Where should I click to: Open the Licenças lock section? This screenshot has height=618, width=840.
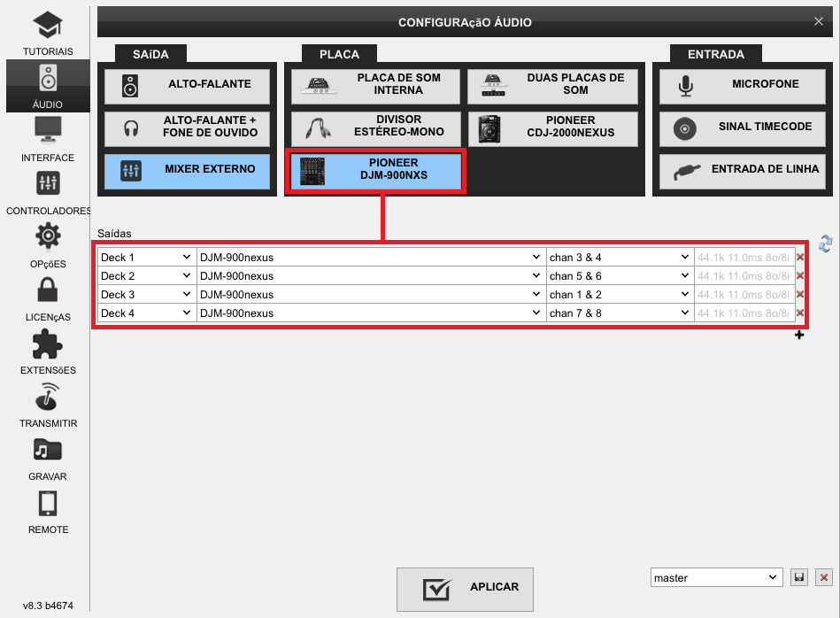point(48,298)
